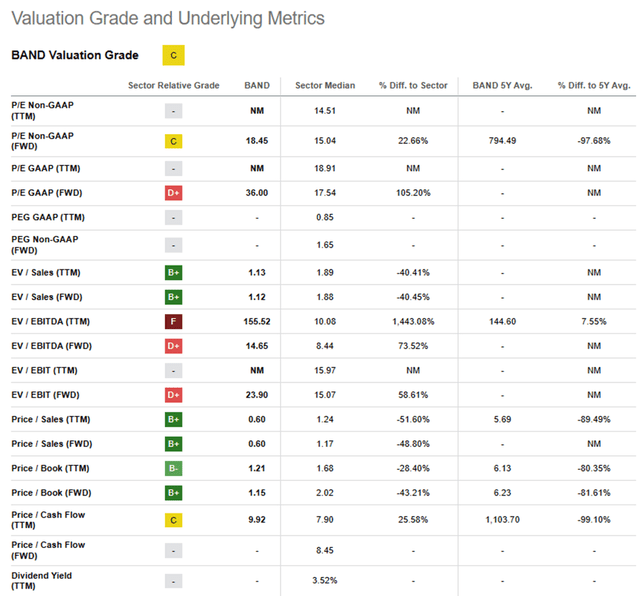This screenshot has height=596, width=640.
Task: Click the 22.66% difference to sector value
Action: (x=413, y=141)
